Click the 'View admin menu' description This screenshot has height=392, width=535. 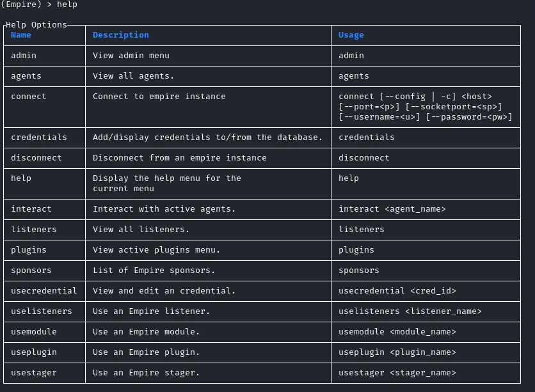(x=131, y=56)
